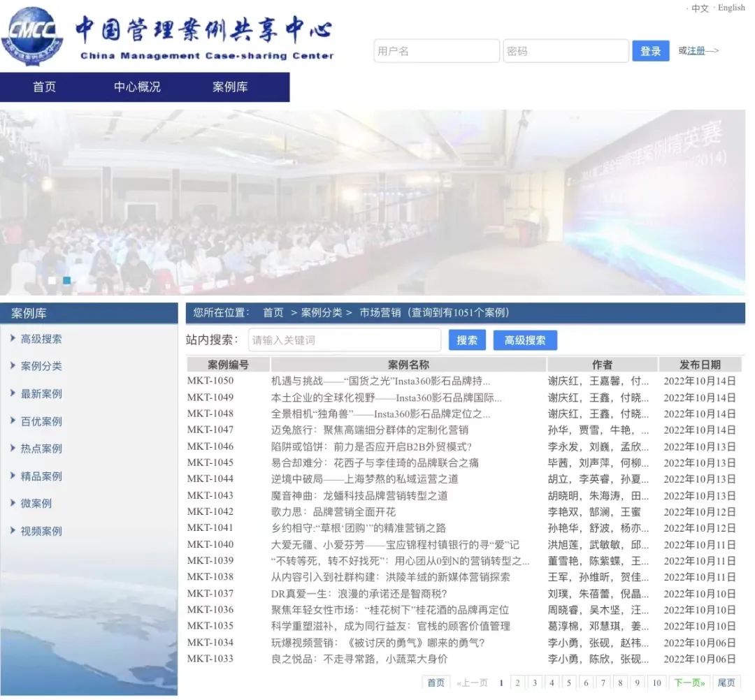Select the blue banner slide dot

[x=67, y=280]
